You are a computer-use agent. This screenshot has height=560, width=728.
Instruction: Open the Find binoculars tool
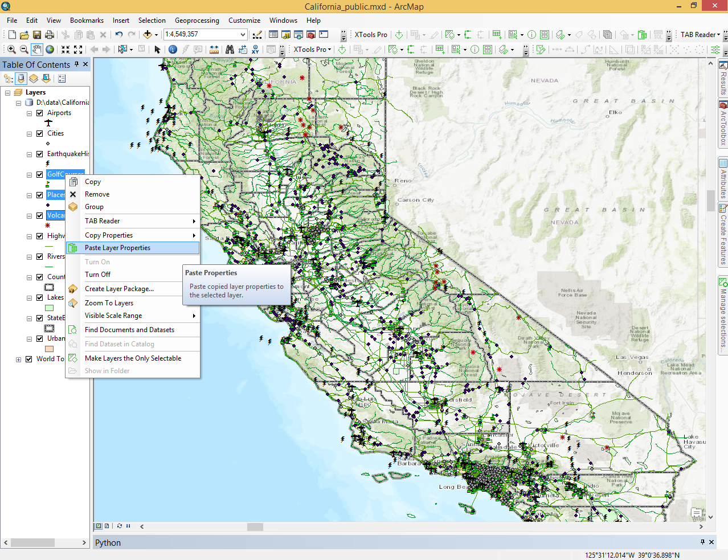[230, 50]
